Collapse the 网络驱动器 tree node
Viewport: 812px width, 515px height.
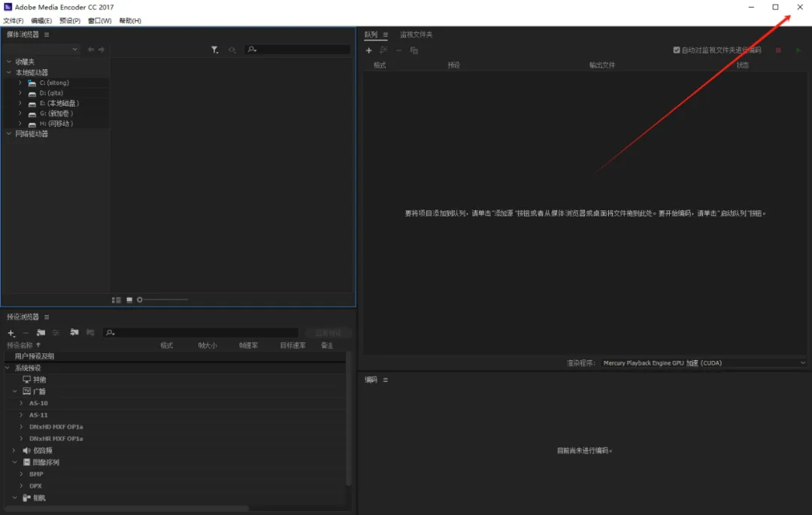tap(9, 134)
